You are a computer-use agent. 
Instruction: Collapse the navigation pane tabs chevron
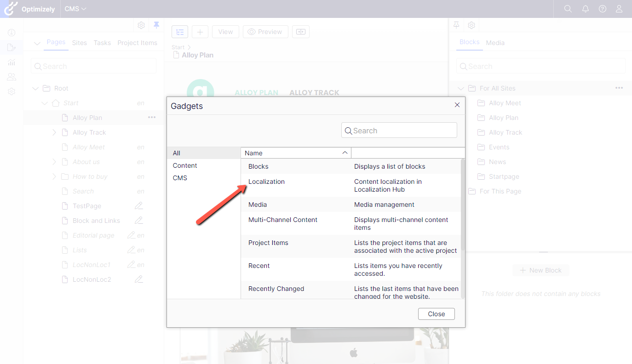(x=37, y=43)
